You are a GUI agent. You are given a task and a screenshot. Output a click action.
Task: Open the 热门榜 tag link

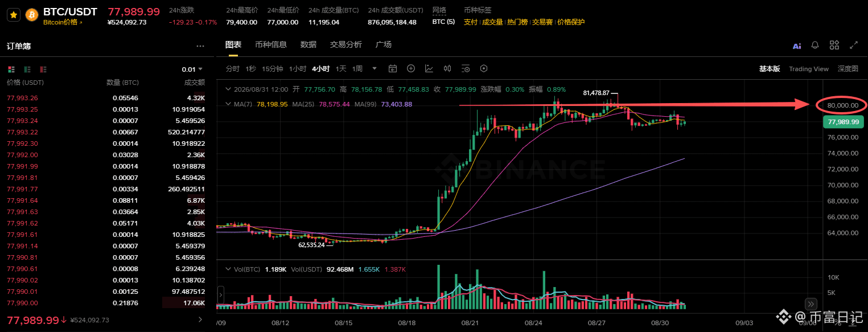517,22
